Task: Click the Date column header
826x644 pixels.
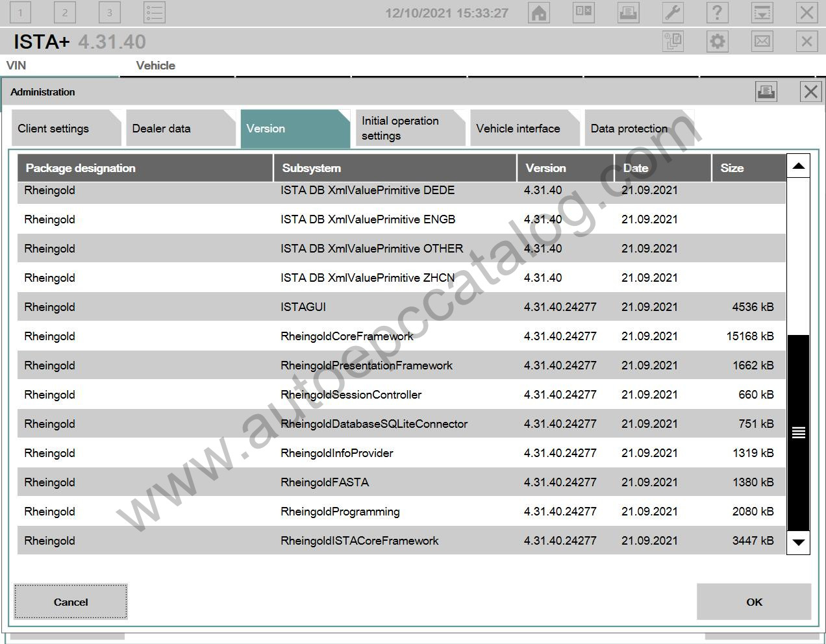Action: (x=663, y=167)
